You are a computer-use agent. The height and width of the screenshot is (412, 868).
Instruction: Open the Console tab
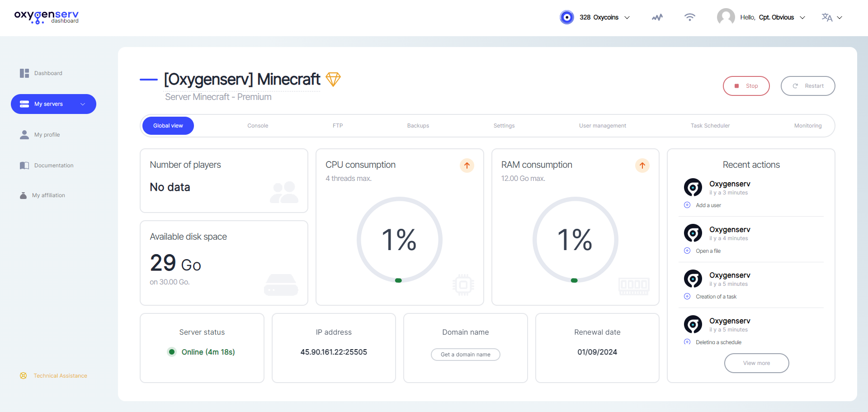pos(258,126)
